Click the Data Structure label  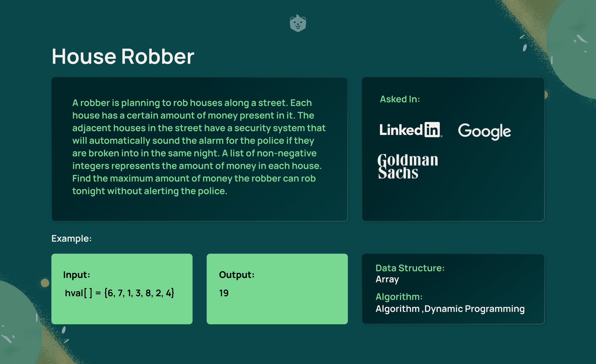coord(410,268)
